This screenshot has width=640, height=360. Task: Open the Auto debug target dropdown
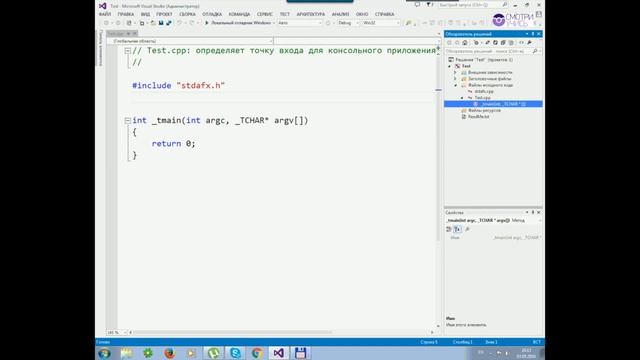[300, 23]
